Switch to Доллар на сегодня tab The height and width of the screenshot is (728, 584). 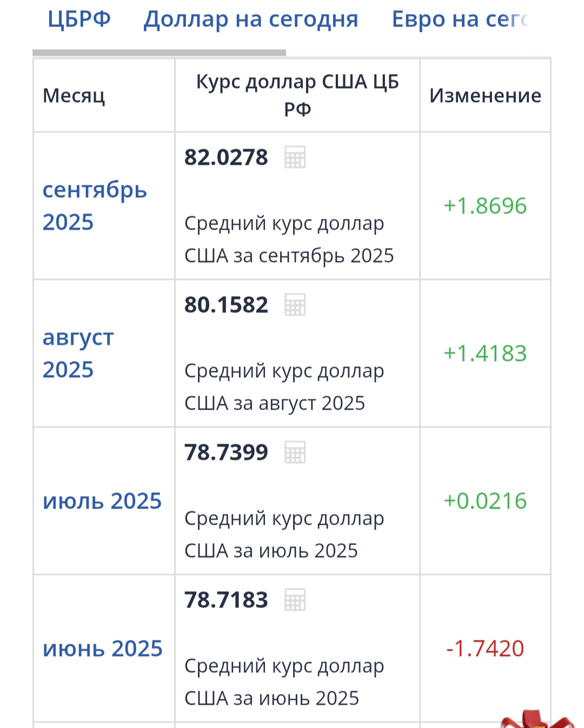[x=251, y=19]
